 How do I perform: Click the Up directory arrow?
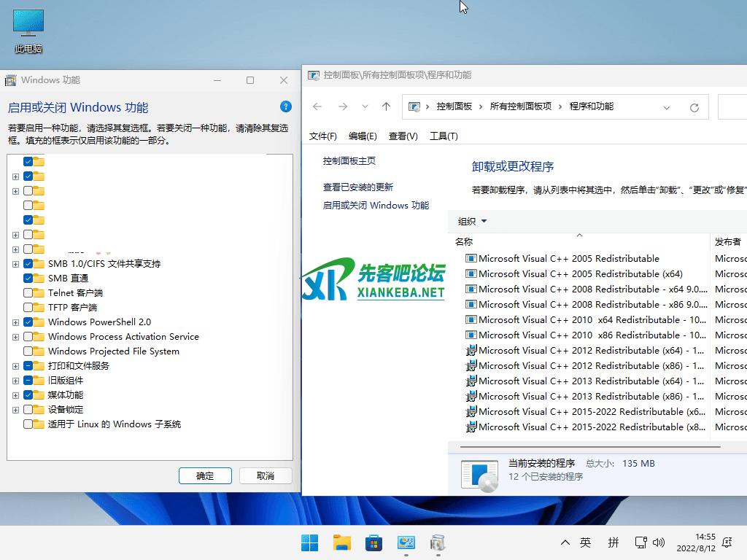pos(386,106)
